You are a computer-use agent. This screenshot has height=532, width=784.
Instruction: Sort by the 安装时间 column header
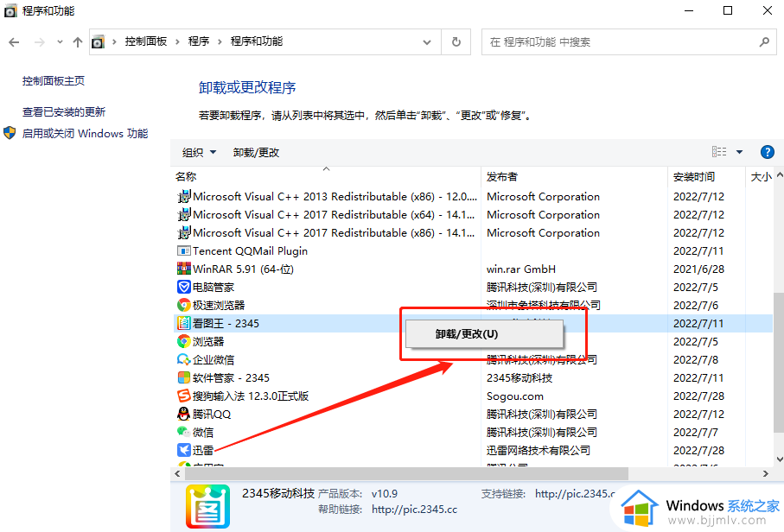pyautogui.click(x=694, y=177)
